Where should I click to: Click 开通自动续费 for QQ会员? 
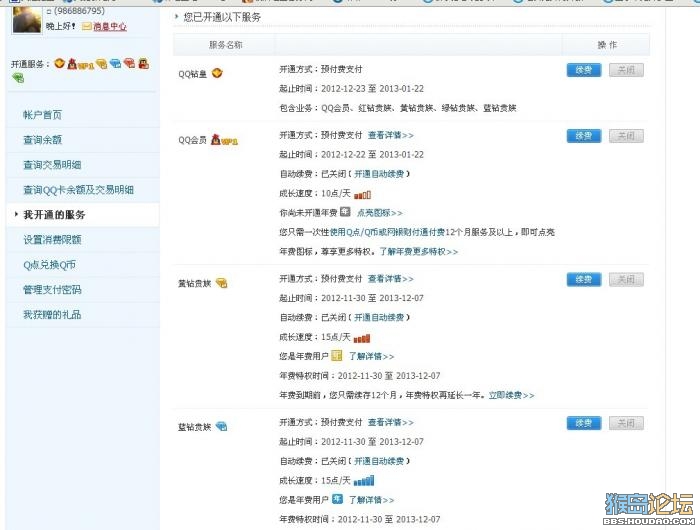tap(379, 174)
